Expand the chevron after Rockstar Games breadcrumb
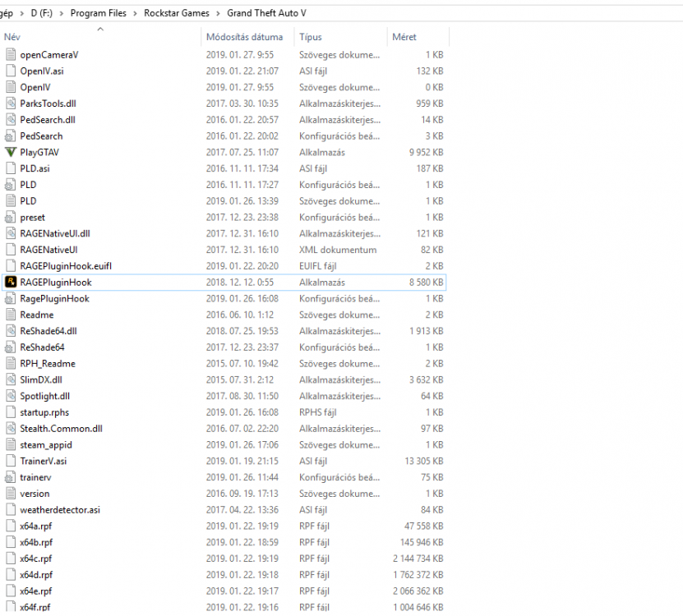Screen dimensions: 683x616 (x=218, y=13)
